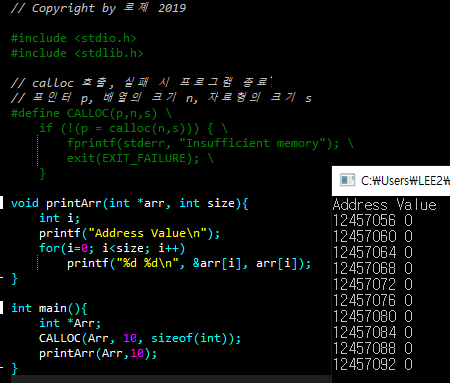
Task: Click console output row 12457072 0
Action: click(x=373, y=284)
